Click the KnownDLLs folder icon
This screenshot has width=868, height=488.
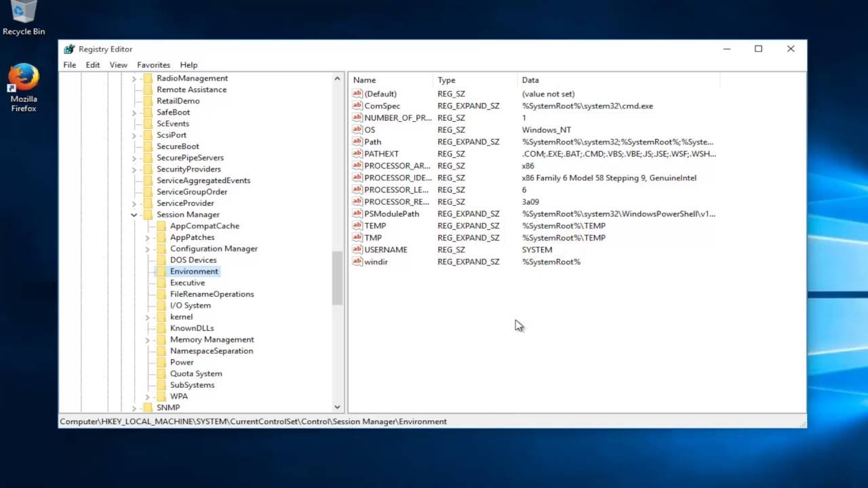pyautogui.click(x=161, y=328)
